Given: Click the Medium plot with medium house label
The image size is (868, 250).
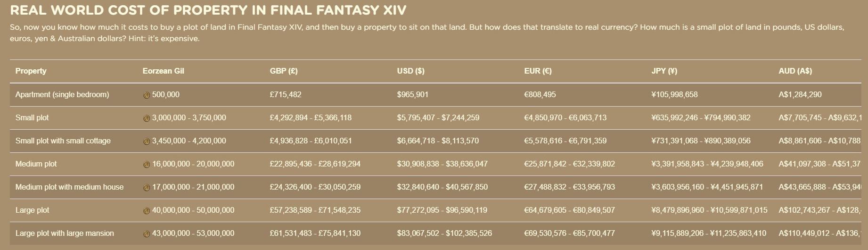Looking at the screenshot, I should click(69, 187).
